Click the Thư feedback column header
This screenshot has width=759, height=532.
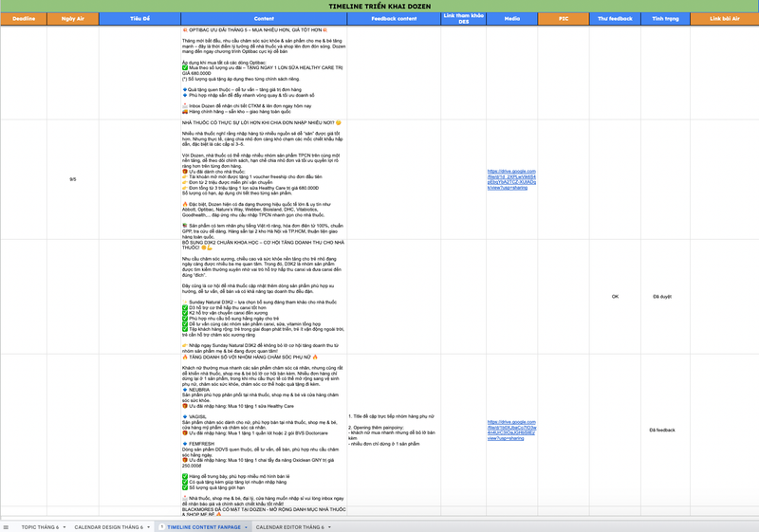coord(615,18)
